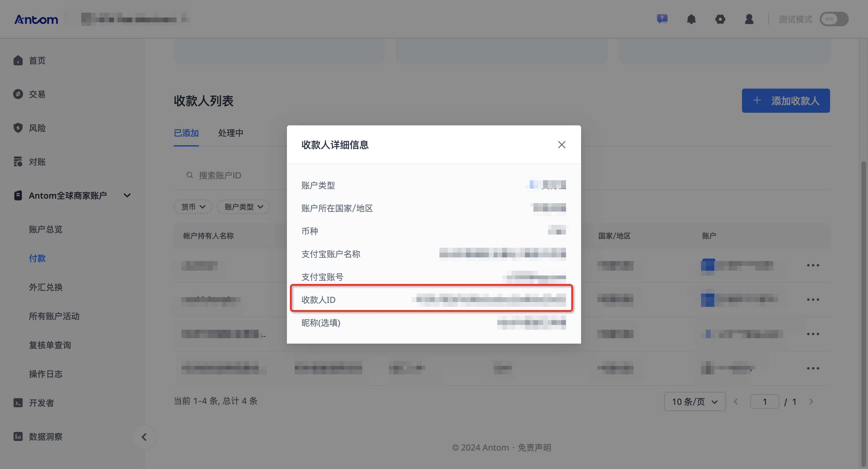
Task: Select 付款 submenu item
Action: point(37,258)
